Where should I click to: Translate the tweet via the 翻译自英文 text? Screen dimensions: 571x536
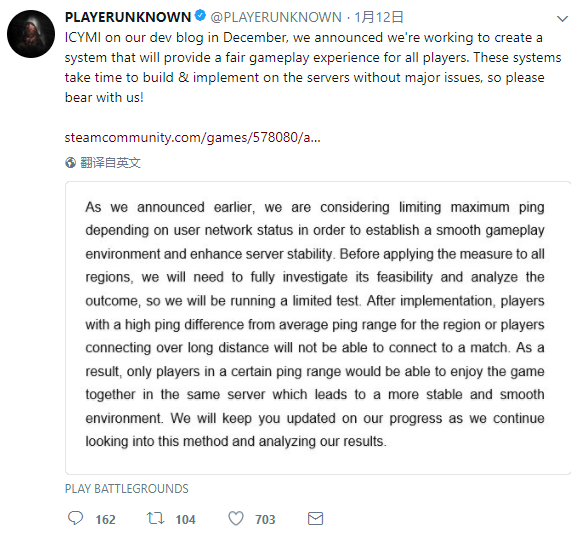[110, 162]
